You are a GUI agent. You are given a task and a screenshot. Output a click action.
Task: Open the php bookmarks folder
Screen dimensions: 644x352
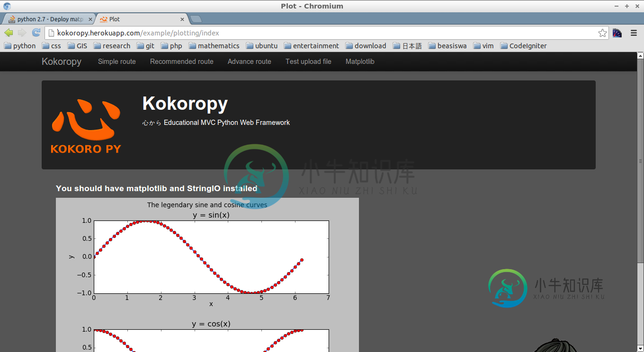[171, 46]
